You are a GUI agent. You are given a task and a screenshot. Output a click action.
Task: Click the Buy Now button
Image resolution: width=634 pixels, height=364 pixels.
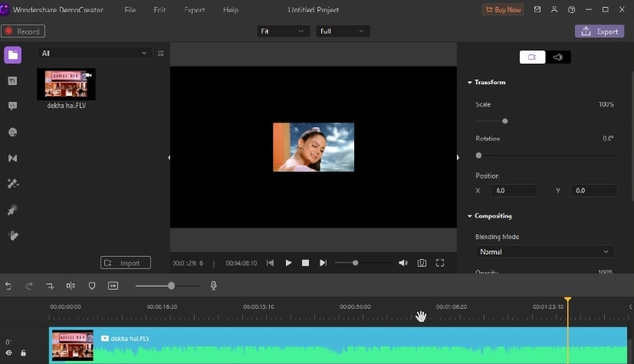point(503,10)
